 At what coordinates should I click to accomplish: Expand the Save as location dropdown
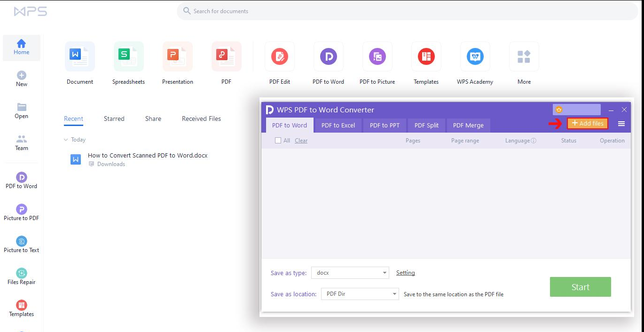[x=360, y=294]
